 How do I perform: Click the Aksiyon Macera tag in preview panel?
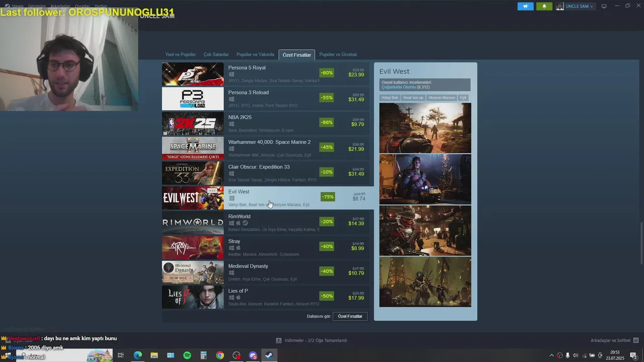point(442,98)
